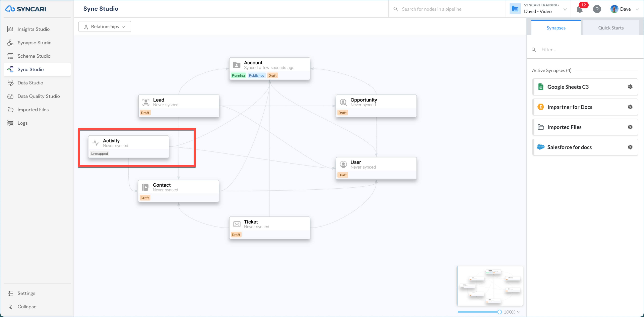The width and height of the screenshot is (644, 317).
Task: Open Google Sheets C3 settings gear
Action: tap(630, 87)
